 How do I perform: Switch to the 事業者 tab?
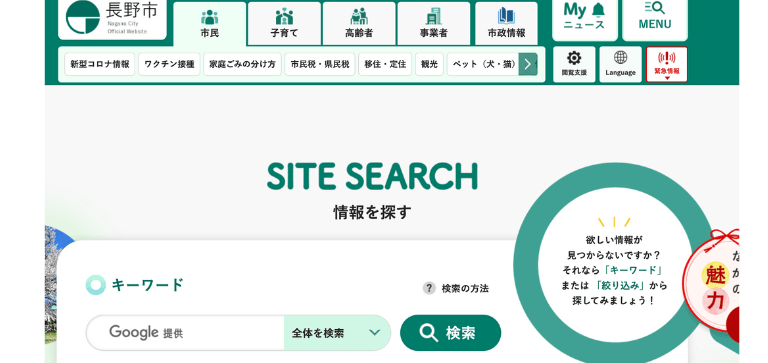433,24
